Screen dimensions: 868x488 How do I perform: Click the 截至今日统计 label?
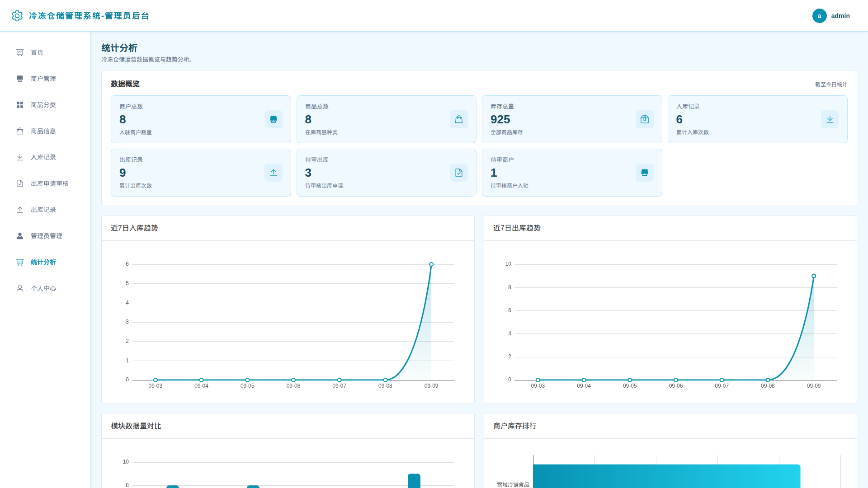click(x=831, y=84)
